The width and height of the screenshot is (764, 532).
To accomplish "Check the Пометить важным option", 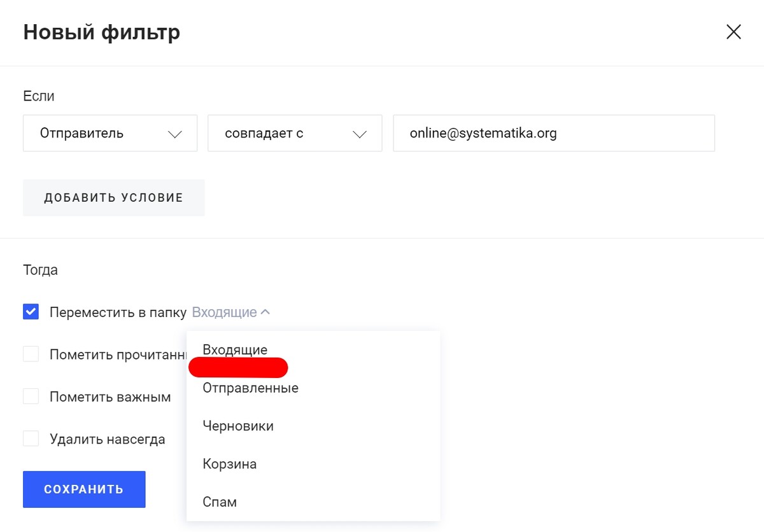I will coord(31,396).
